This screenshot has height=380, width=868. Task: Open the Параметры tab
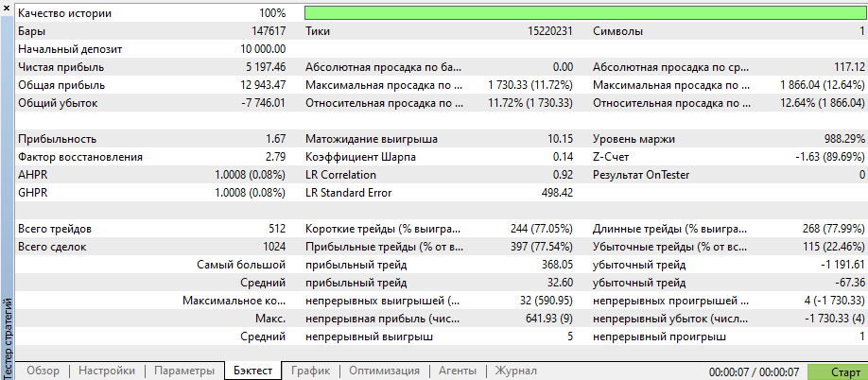pyautogui.click(x=184, y=371)
